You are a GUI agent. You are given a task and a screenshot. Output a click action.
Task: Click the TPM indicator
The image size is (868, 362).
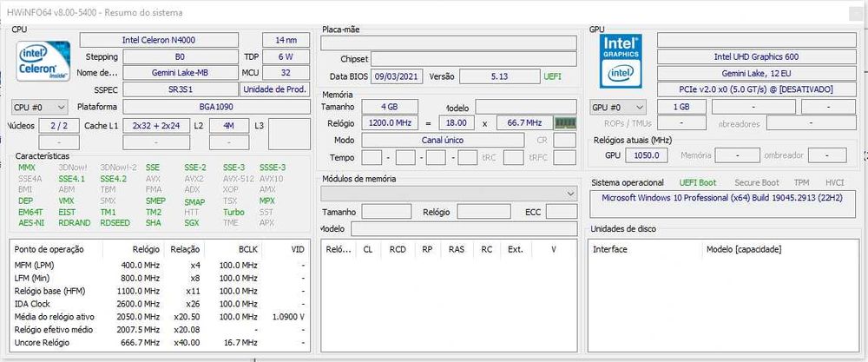click(801, 182)
